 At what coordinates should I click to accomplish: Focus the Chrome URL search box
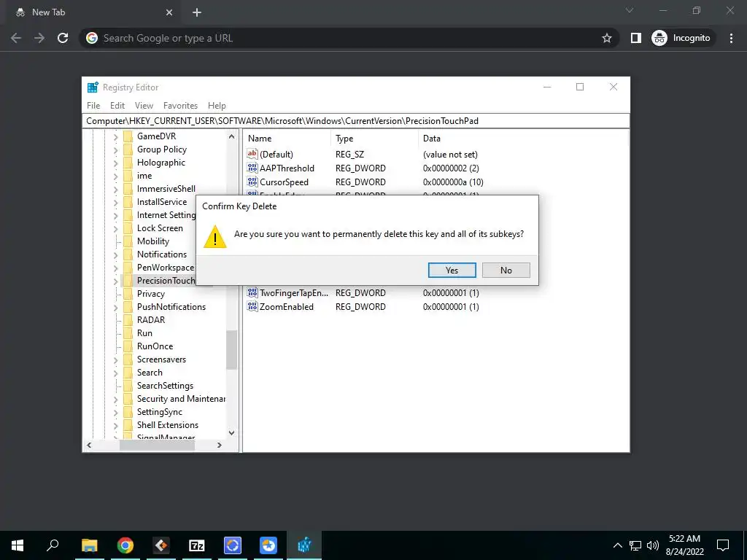pyautogui.click(x=348, y=38)
